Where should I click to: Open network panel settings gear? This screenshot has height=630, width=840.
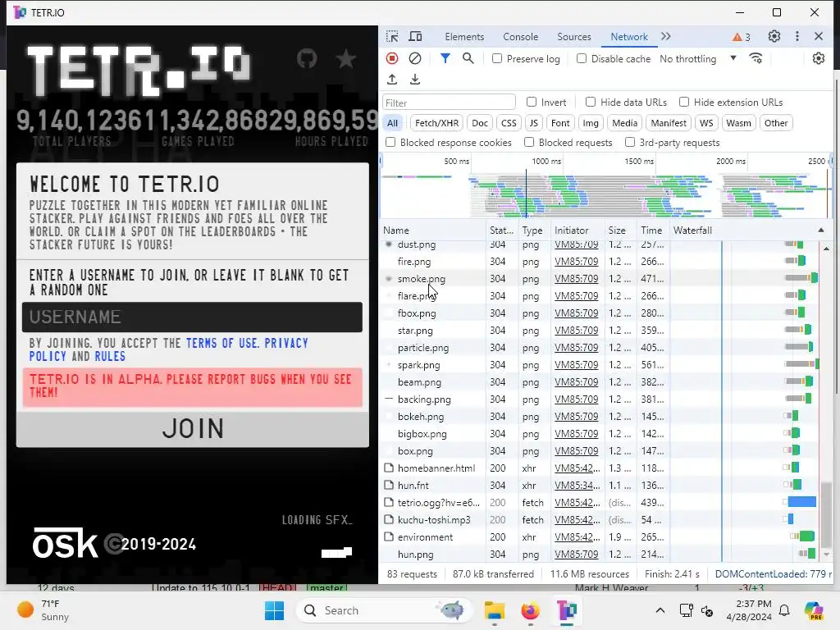coord(818,58)
